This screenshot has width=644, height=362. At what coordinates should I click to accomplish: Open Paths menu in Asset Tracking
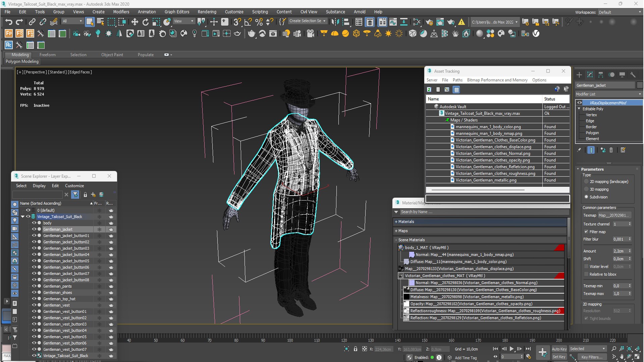tap(458, 80)
